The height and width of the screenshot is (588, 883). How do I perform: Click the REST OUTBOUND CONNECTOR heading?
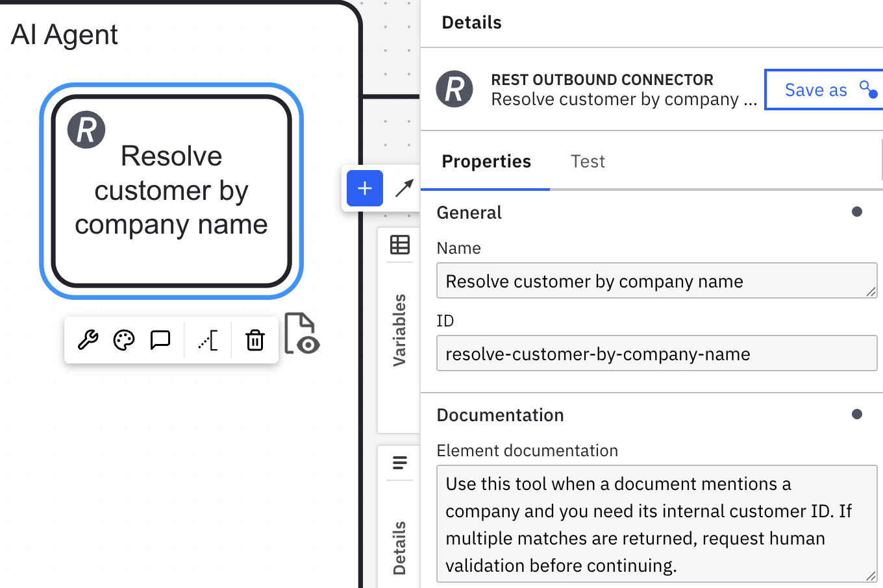[x=602, y=79]
